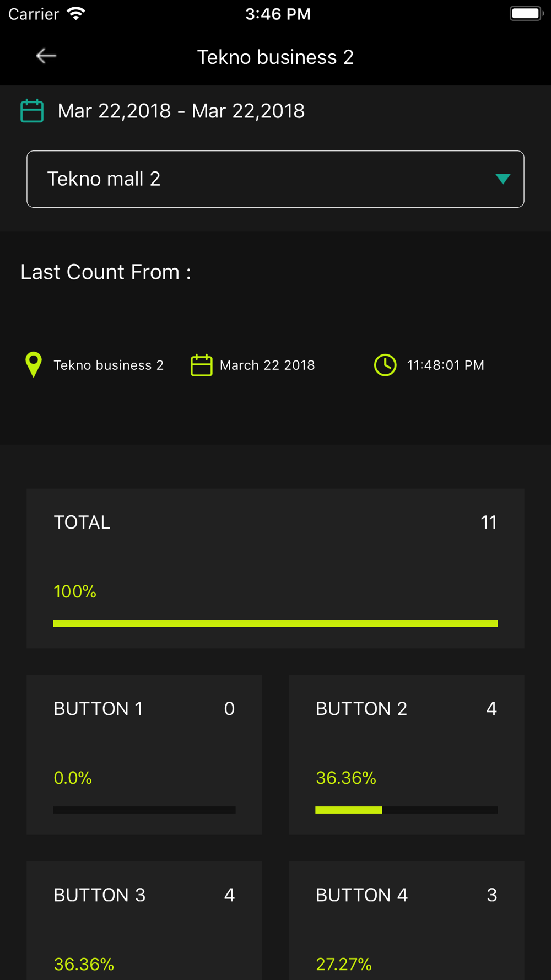
Task: Tap the green location pin icon
Action: coord(34,365)
